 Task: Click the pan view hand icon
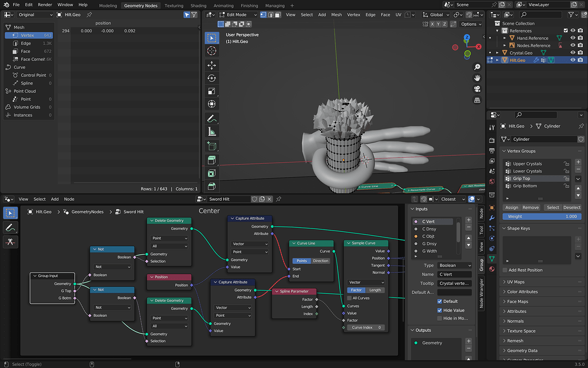click(477, 78)
